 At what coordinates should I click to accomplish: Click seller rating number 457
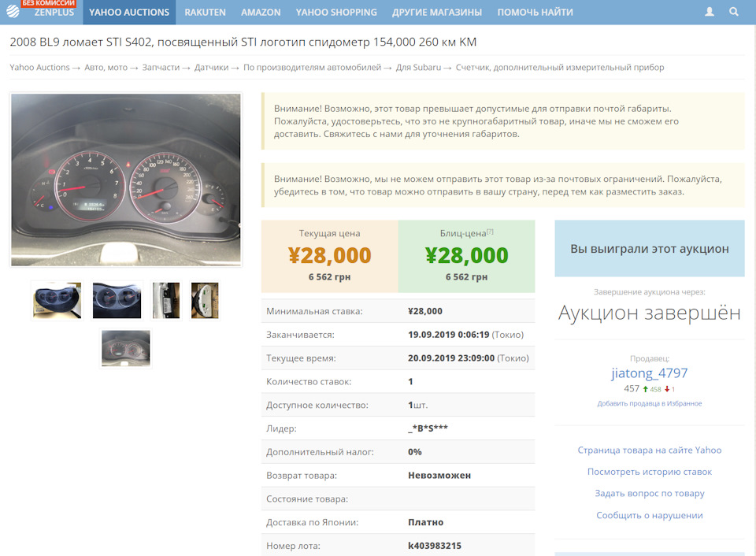point(632,389)
